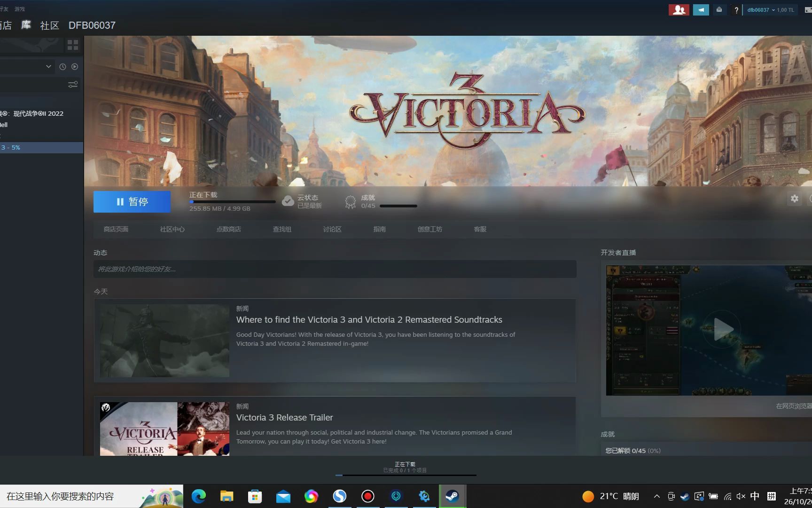Open 'Victoria 3 Release Trailer' headline
This screenshot has height=508, width=812.
point(284,418)
